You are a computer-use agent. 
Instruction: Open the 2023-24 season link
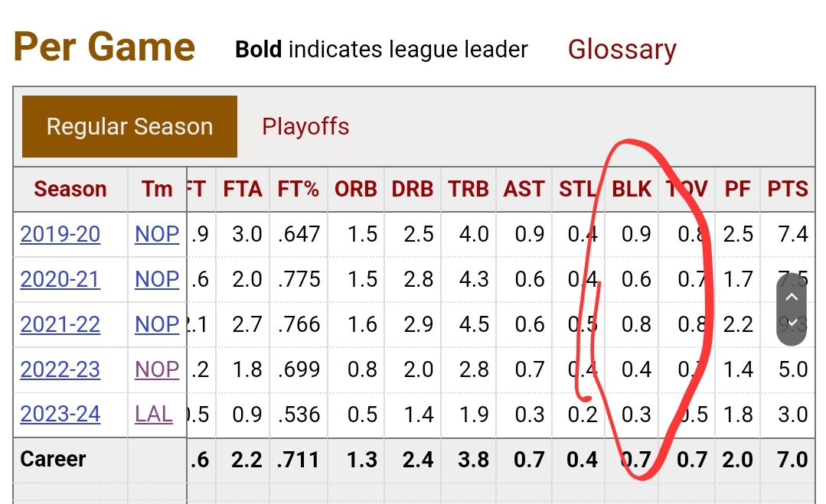pos(60,414)
